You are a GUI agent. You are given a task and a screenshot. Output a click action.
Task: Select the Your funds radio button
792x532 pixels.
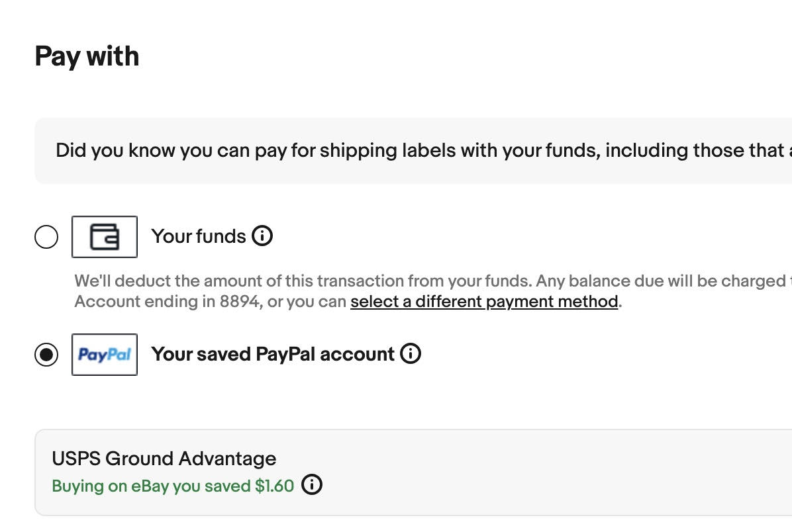tap(46, 236)
